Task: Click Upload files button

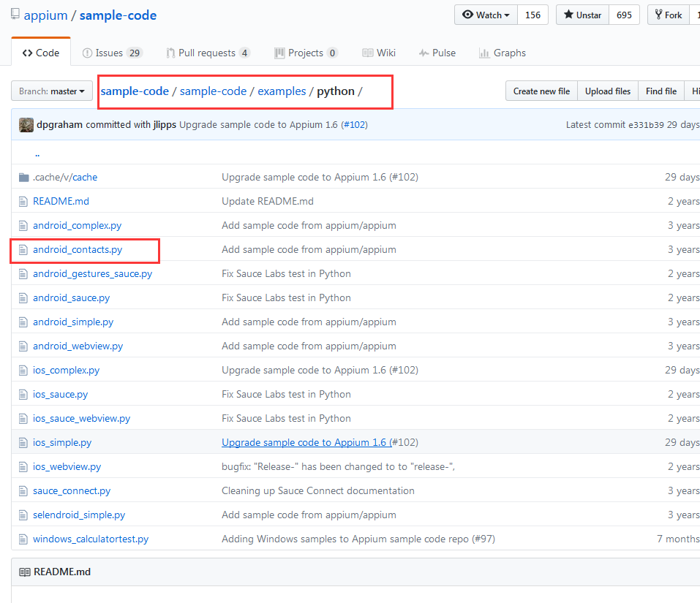Action: pos(608,91)
